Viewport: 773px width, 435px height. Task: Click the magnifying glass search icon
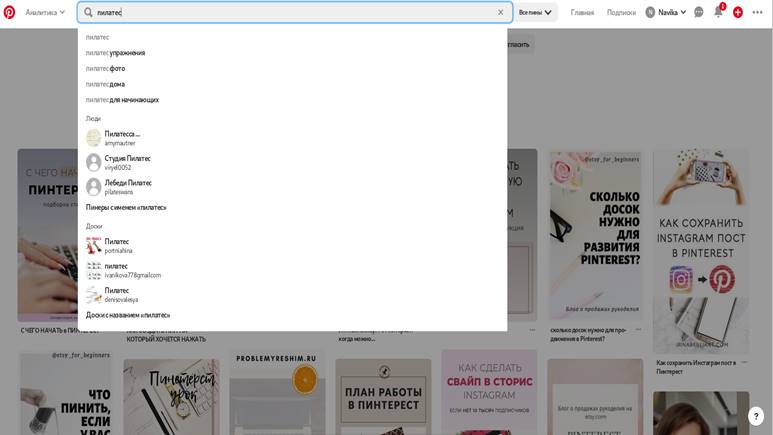pos(88,12)
